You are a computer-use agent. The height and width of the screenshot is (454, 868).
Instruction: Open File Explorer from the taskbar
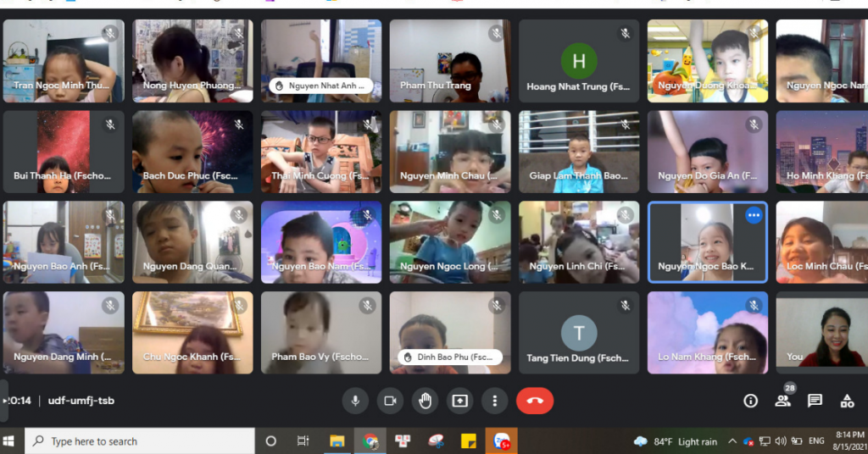[337, 441]
